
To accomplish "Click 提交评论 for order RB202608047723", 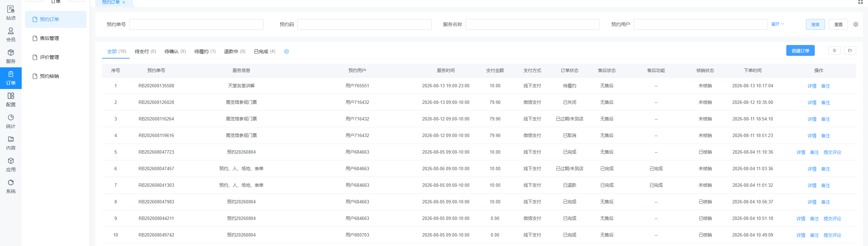I will [832, 152].
